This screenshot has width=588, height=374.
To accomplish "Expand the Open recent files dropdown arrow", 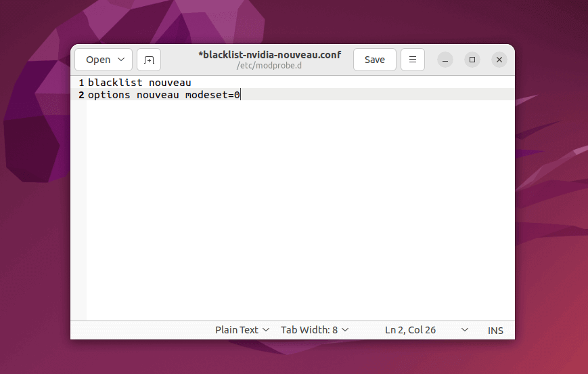I will (x=121, y=60).
